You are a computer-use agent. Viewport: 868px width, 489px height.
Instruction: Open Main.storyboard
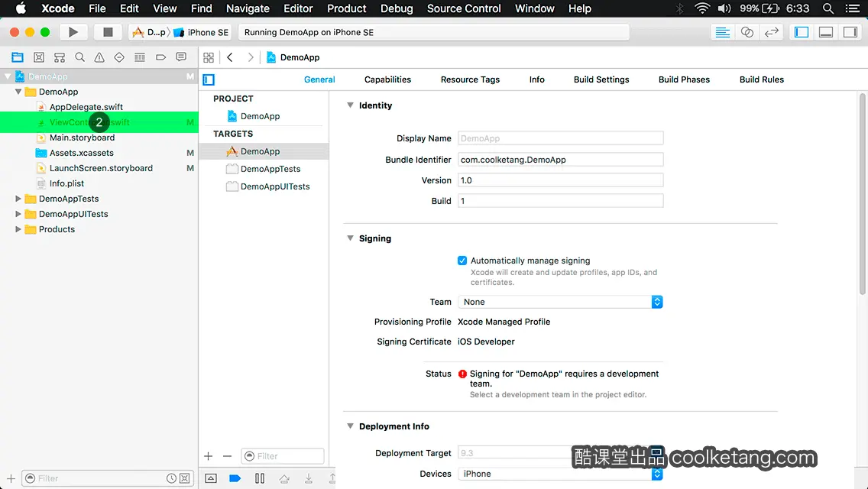(x=82, y=138)
